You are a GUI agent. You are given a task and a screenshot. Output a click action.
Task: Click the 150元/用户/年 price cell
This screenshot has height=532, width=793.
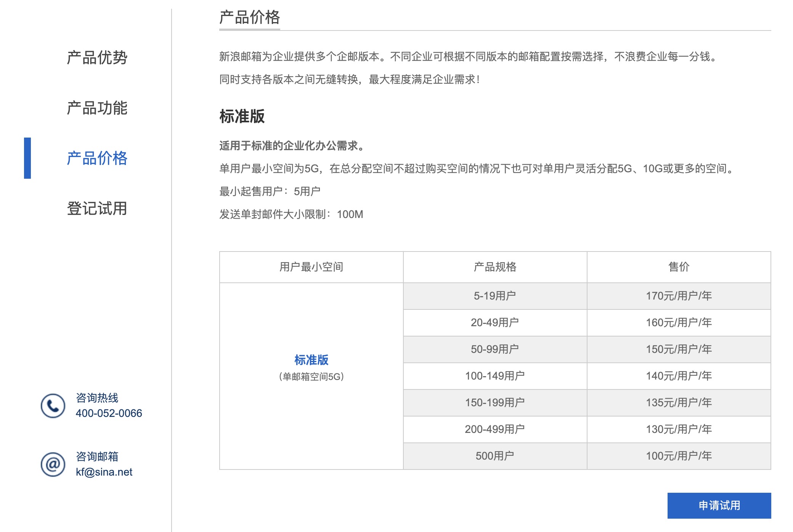click(679, 349)
